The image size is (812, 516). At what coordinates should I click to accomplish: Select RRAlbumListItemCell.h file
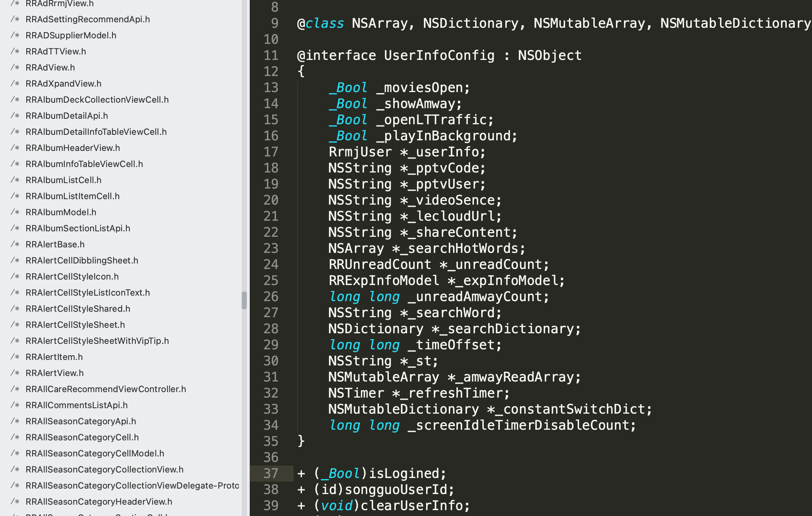coord(73,196)
